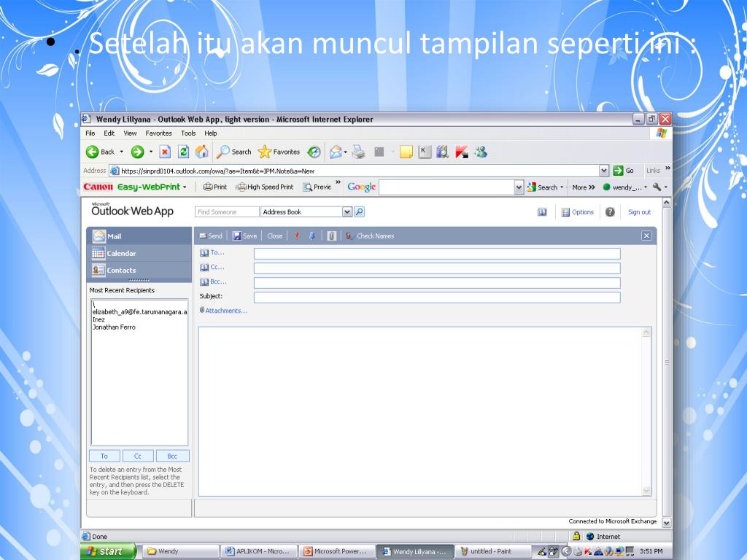Open Canon Easy-WebPrint Print button

[x=215, y=187]
